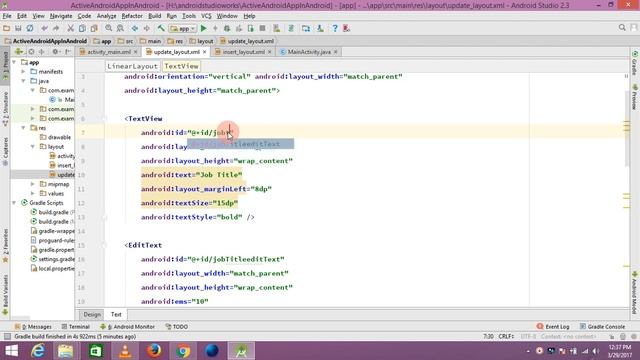Close the update_layout.xml tab
Viewport: 640px width, 360px height.
204,52
